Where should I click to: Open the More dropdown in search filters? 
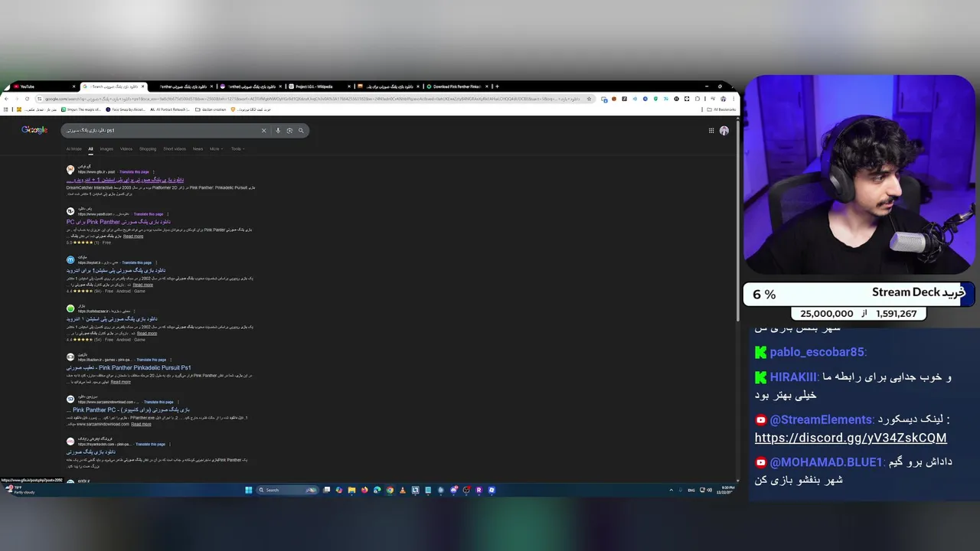click(x=216, y=149)
